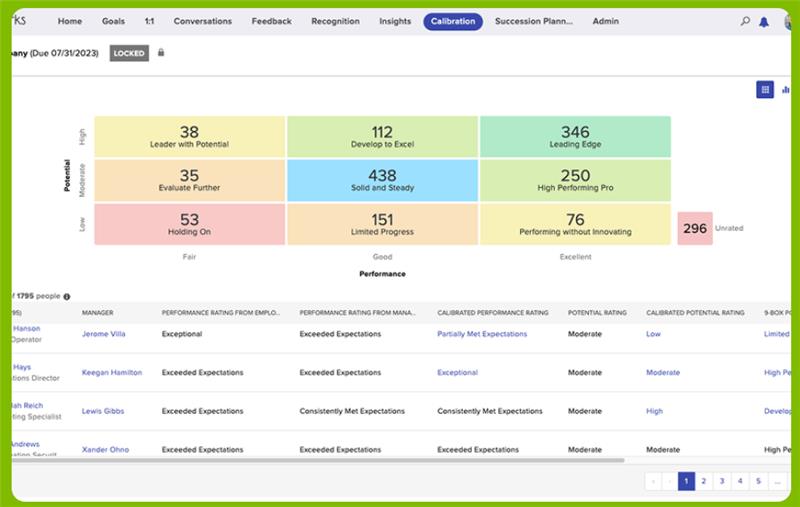Click the LOCKED status badge
Viewport: 800px width, 507px height.
(128, 53)
